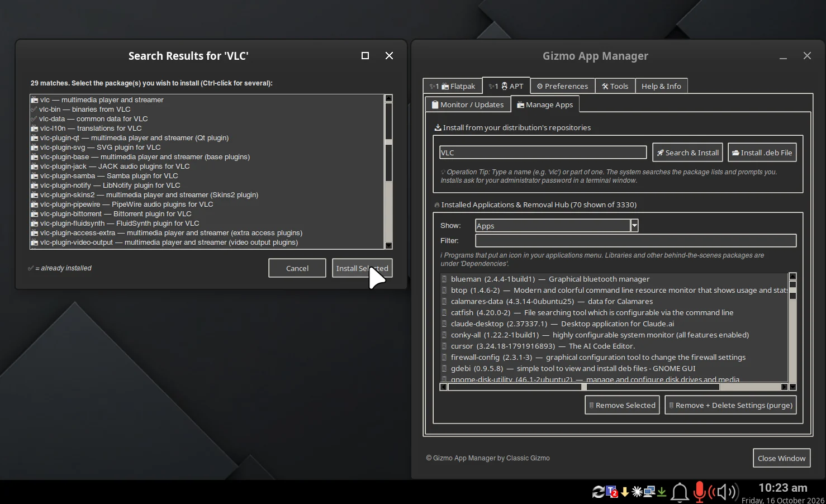Click the installed checkmark next to vlc-data
This screenshot has height=504, width=826.
point(35,119)
